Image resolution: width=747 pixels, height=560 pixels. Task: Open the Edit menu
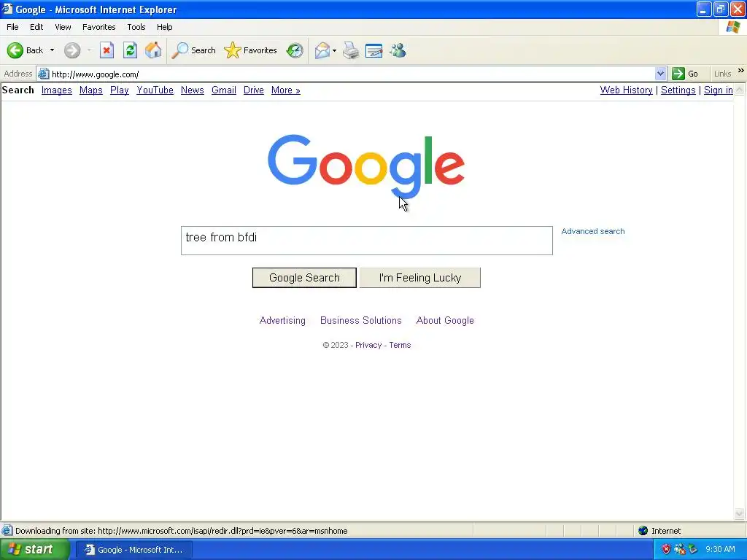point(36,27)
